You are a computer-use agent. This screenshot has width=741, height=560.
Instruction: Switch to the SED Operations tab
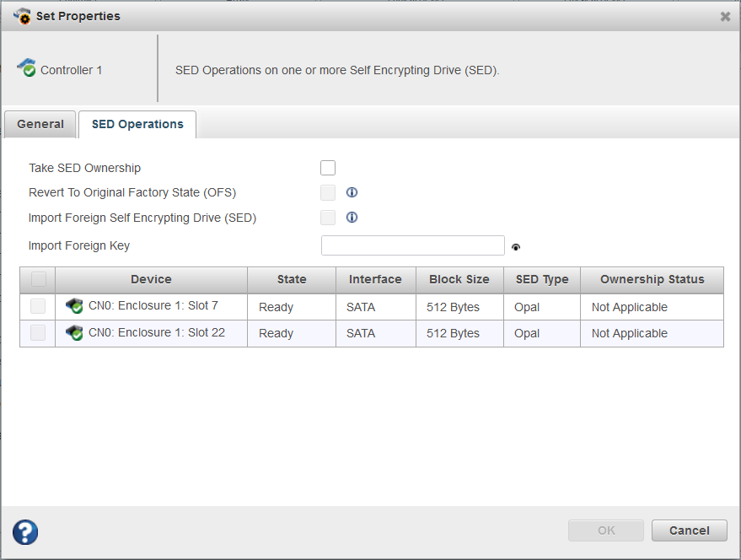(x=137, y=124)
